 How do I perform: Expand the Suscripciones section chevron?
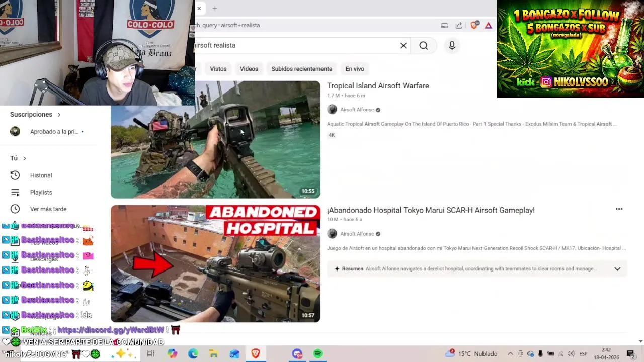(59, 115)
